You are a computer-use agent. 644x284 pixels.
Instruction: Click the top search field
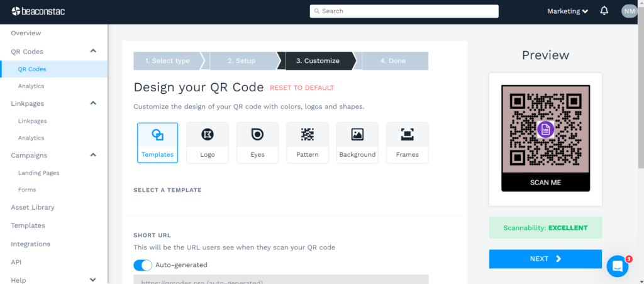[404, 11]
